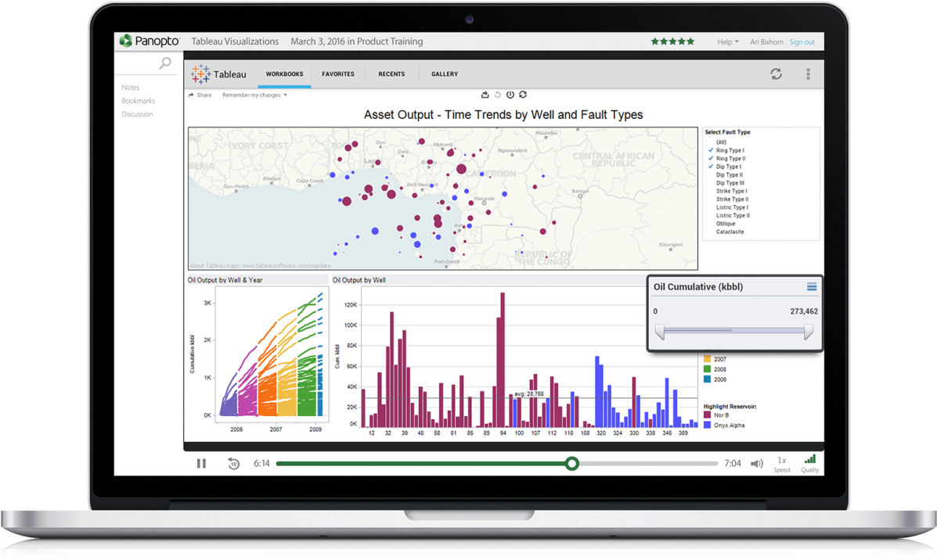This screenshot has height=560, width=937.
Task: Highlight the Nor B reservoir legend
Action: (x=716, y=415)
